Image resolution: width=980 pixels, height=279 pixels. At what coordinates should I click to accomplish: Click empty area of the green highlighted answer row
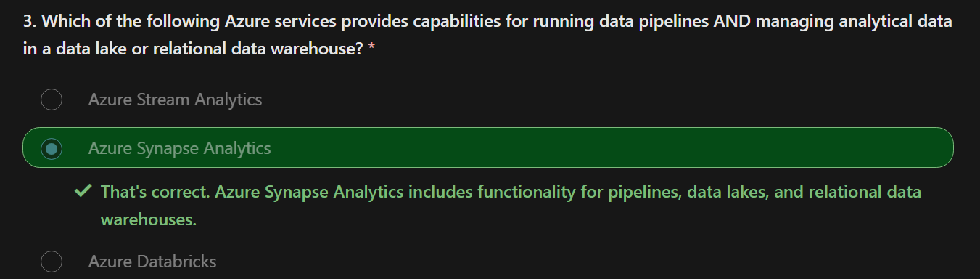[x=609, y=148]
